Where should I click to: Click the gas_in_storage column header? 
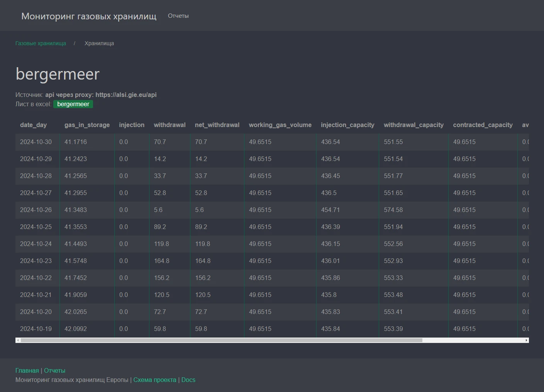tap(87, 125)
